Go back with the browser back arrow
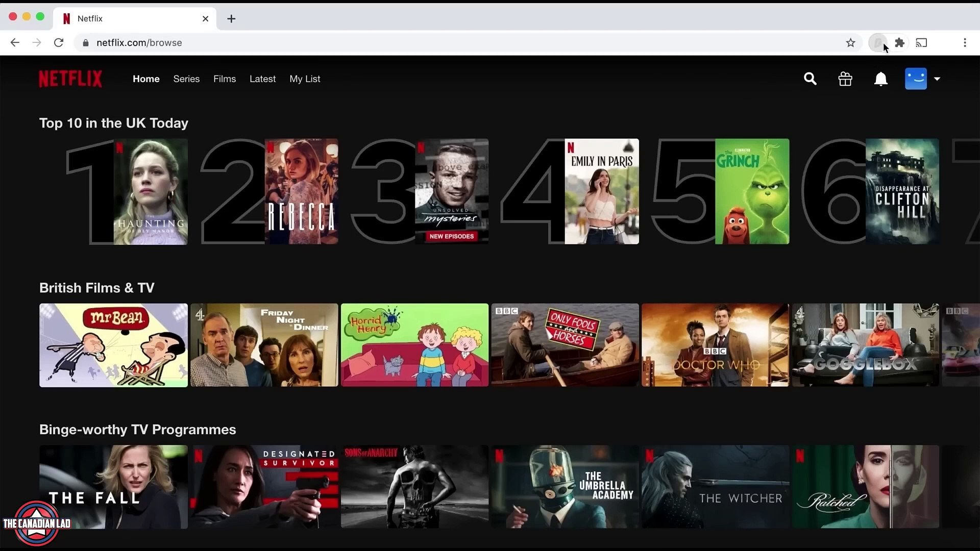 tap(15, 43)
